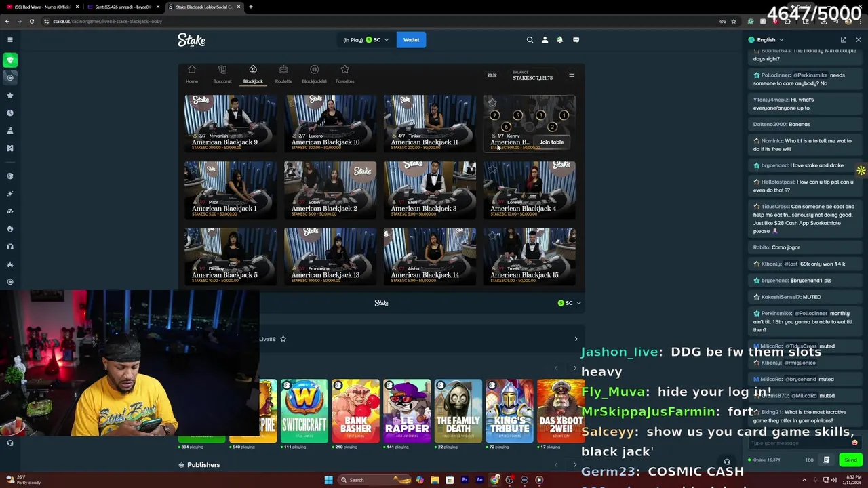Open American Blackjack 2 table
This screenshot has width=868, height=488.
pyautogui.click(x=330, y=190)
